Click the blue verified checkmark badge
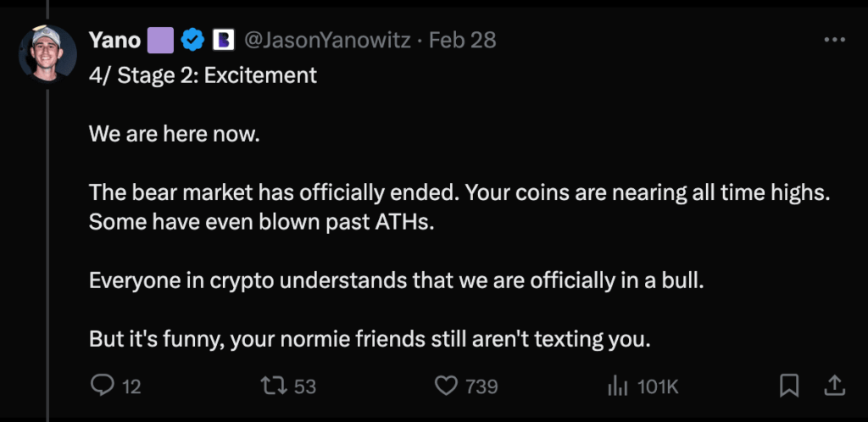 (192, 40)
